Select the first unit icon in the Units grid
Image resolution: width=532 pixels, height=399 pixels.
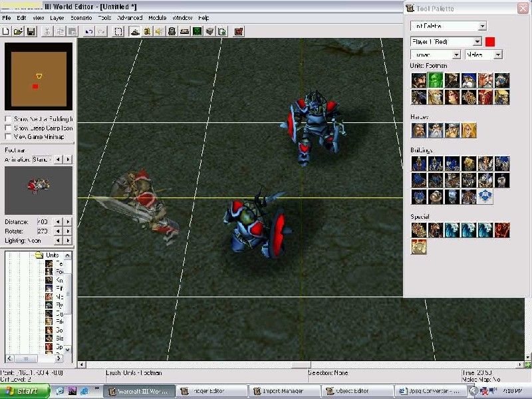click(x=419, y=80)
